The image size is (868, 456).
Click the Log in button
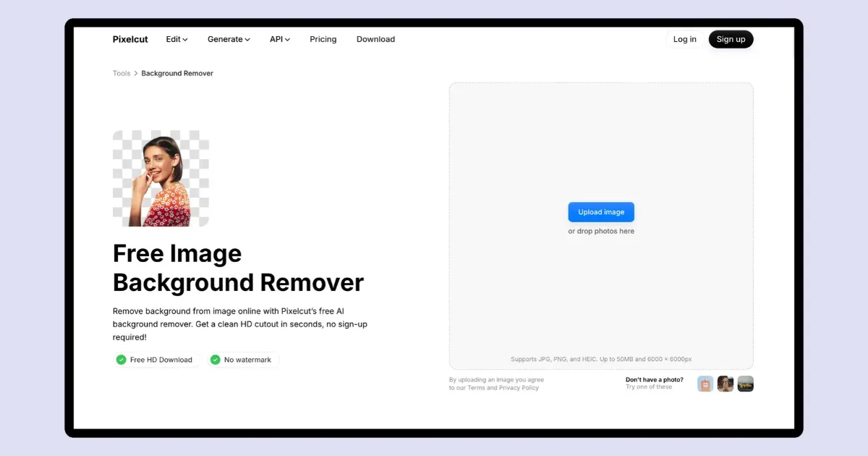684,39
